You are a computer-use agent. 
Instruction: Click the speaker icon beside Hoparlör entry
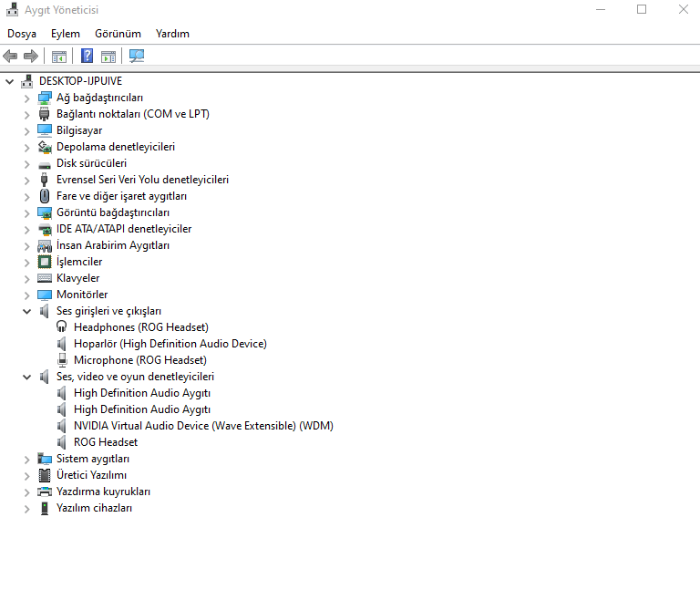[62, 344]
